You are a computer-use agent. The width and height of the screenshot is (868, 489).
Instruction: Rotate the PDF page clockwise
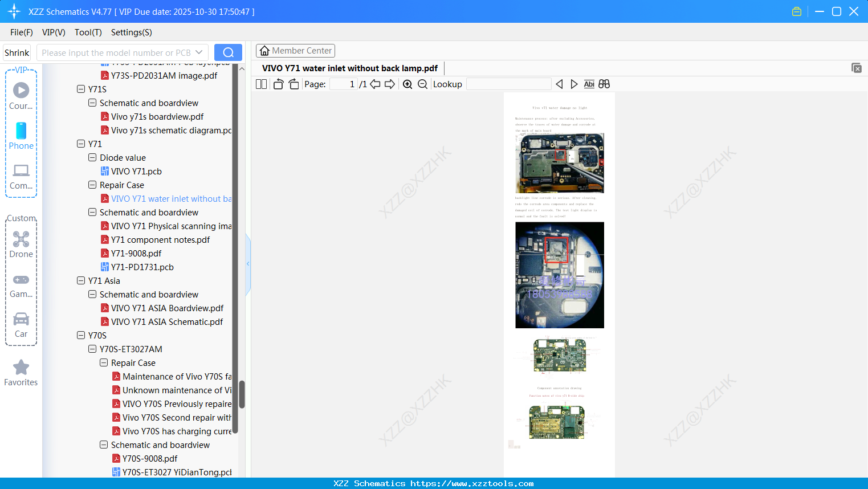point(294,84)
